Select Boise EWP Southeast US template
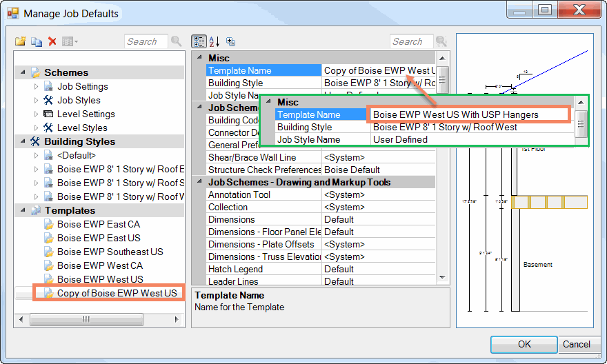Viewport: 607px width, 364px height. tap(110, 252)
